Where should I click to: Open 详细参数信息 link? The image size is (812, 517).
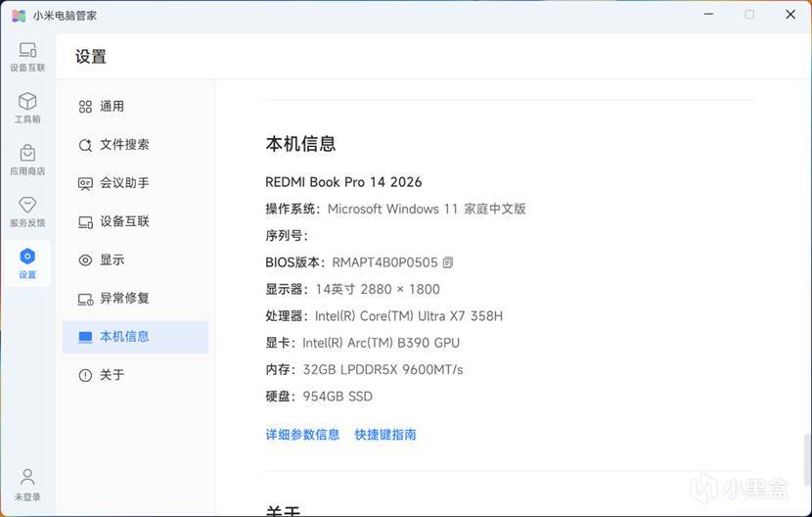(302, 435)
